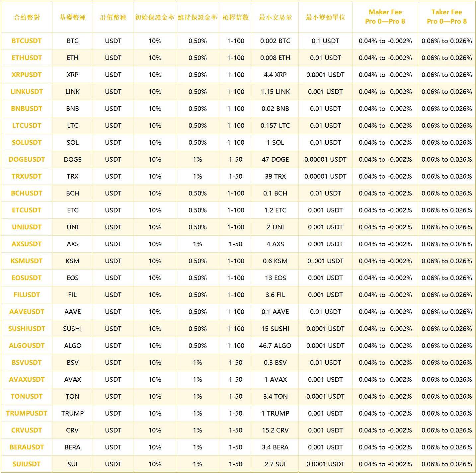Click the 合約幣對 column header
The width and height of the screenshot is (476, 473).
point(27,17)
